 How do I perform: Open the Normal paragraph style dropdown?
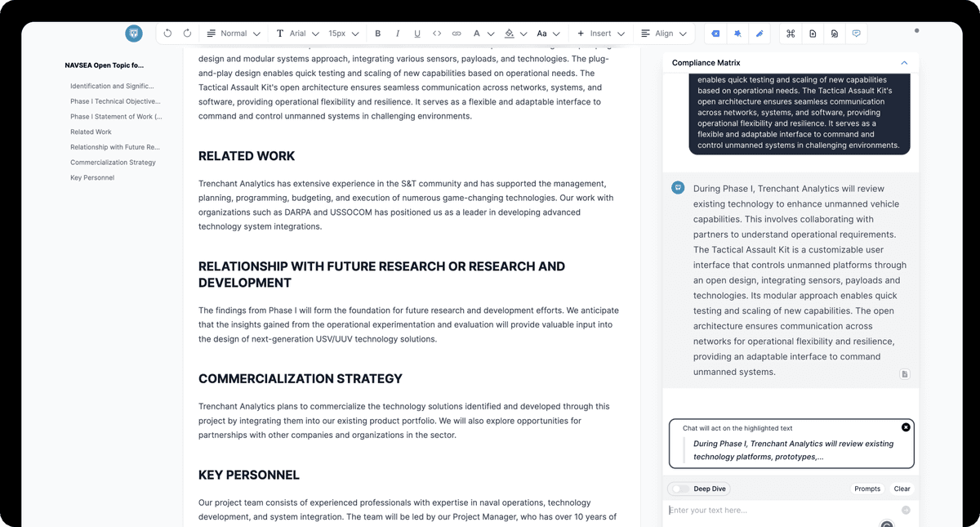[234, 33]
